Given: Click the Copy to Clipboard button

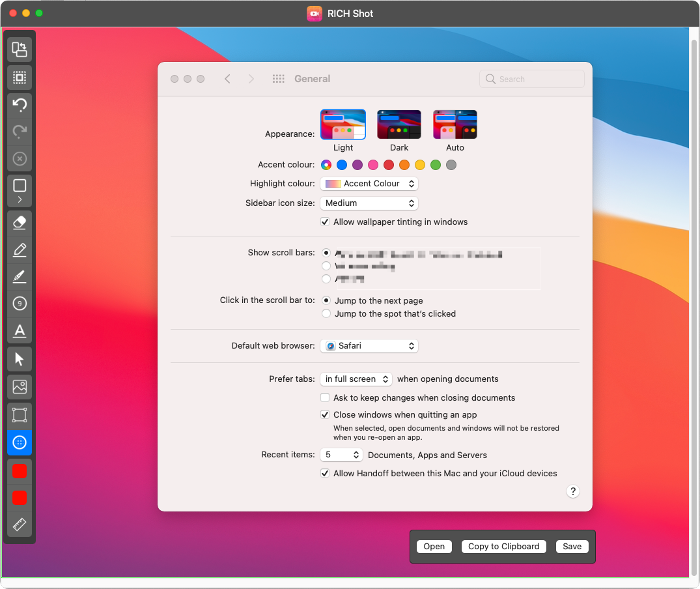Looking at the screenshot, I should point(503,547).
